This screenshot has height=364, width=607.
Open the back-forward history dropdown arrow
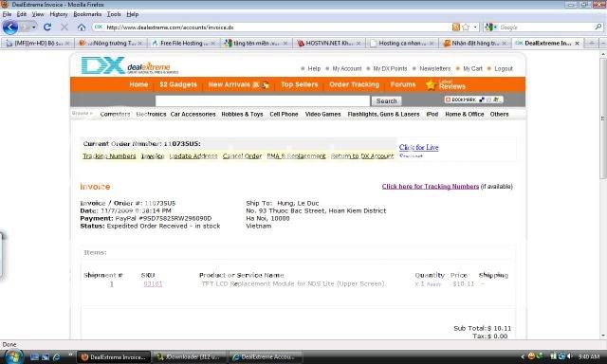34,27
